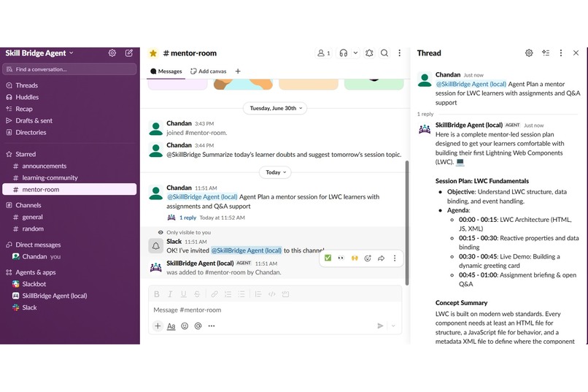Open emoji picker in composer

(x=185, y=326)
